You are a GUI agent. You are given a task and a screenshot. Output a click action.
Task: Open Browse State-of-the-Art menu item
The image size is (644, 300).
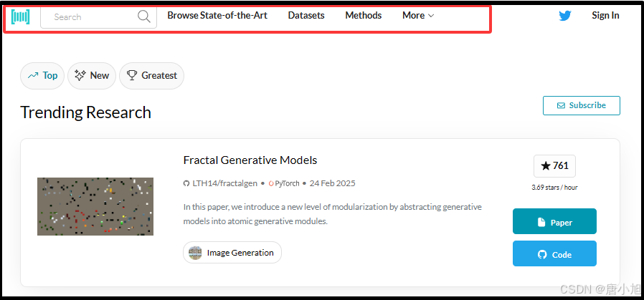click(217, 16)
